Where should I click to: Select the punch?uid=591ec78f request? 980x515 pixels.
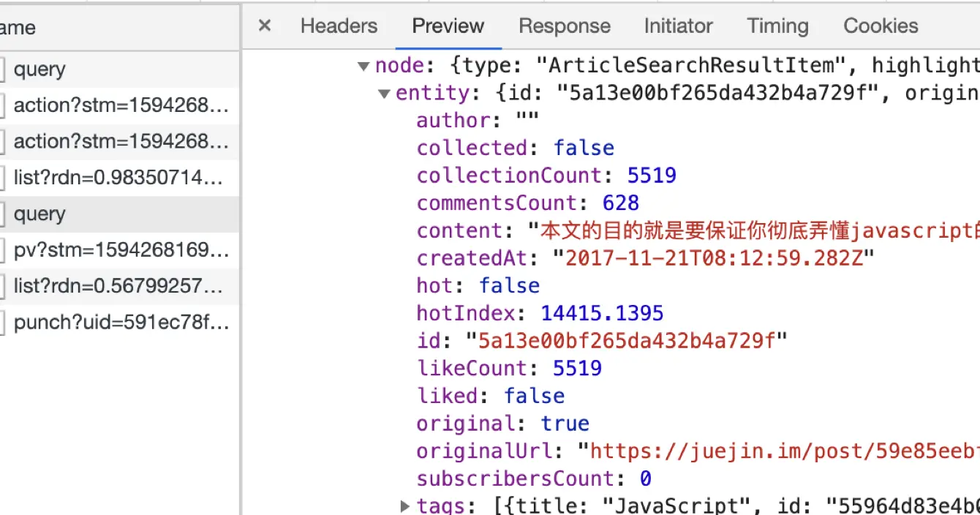[x=119, y=322]
